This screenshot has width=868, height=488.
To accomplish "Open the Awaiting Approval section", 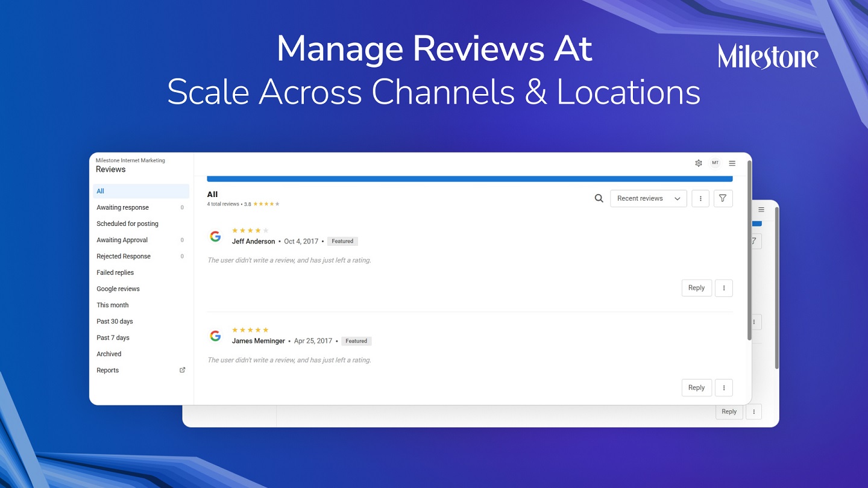I will [x=141, y=240].
